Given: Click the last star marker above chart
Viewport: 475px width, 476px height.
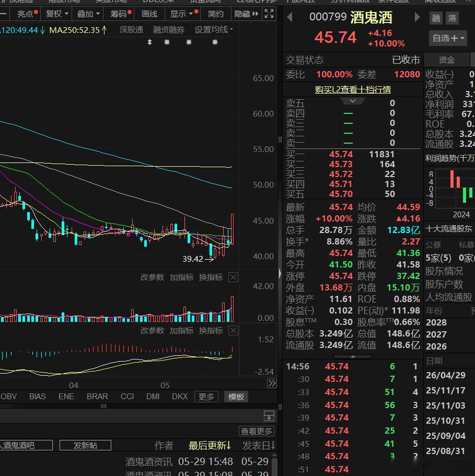Looking at the screenshot, I should point(215,42).
